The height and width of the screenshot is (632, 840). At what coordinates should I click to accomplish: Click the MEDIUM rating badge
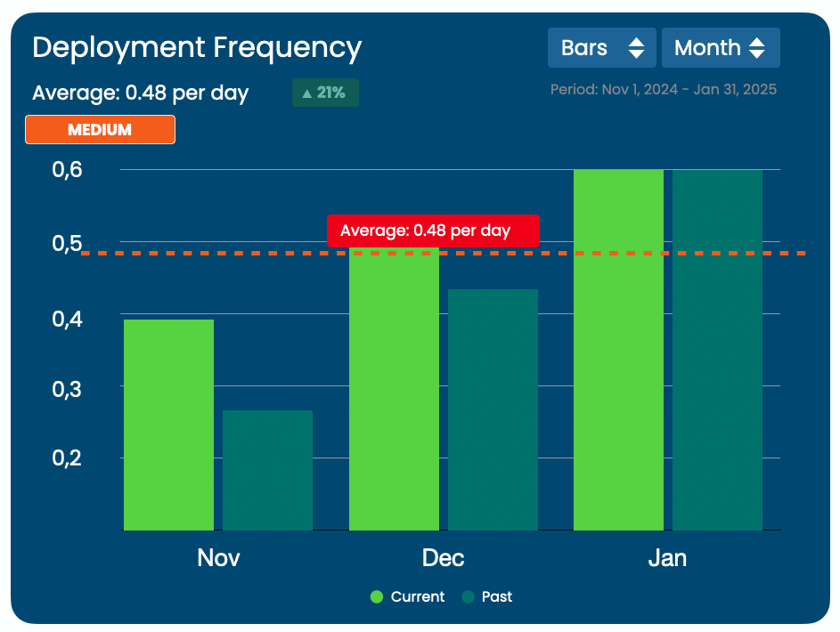tap(100, 129)
